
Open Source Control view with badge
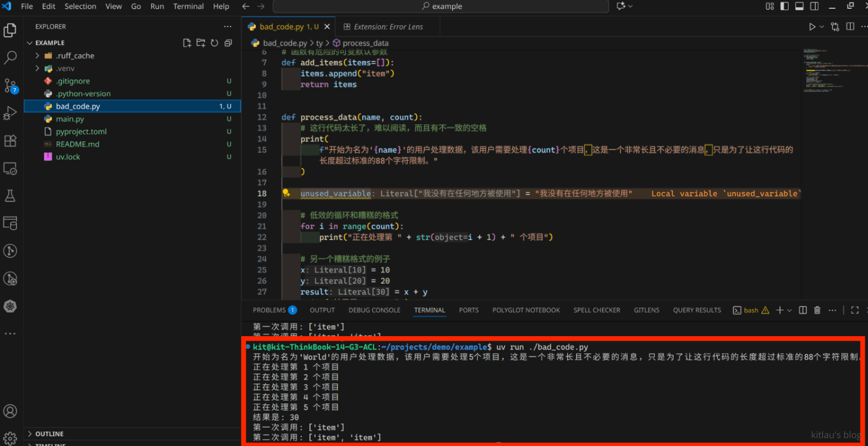pyautogui.click(x=10, y=85)
